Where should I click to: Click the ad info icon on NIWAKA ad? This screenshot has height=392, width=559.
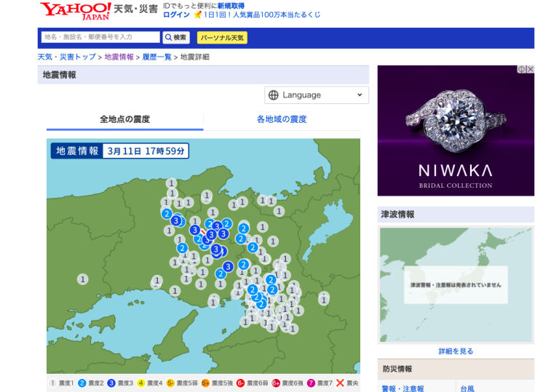[x=521, y=70]
